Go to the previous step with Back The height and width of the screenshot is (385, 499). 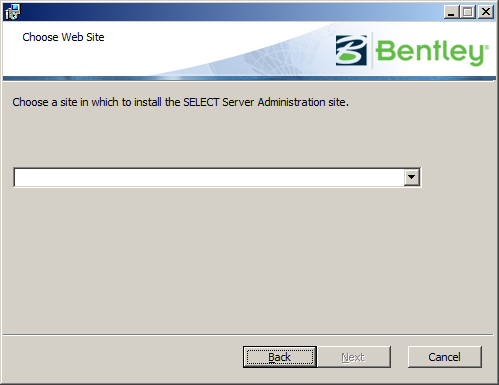pyautogui.click(x=280, y=357)
